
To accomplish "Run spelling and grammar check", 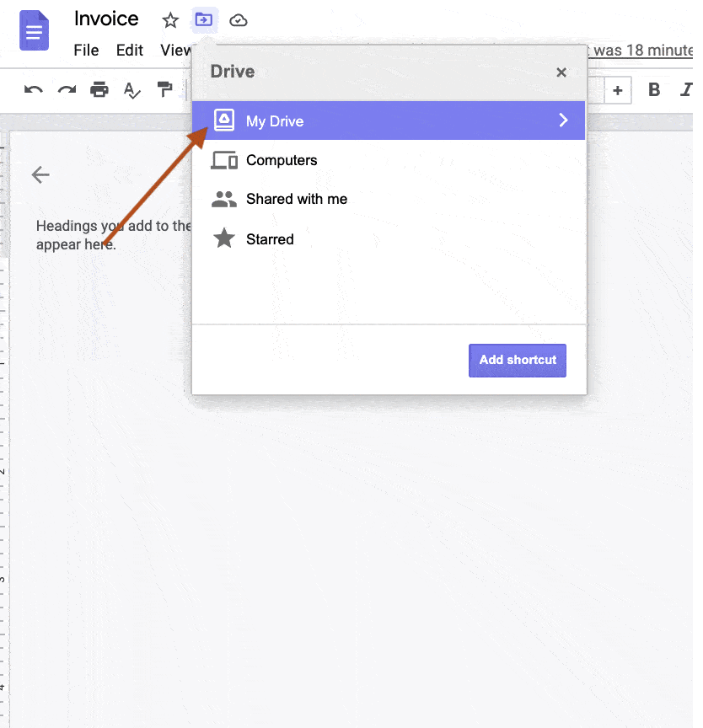I will [x=131, y=90].
